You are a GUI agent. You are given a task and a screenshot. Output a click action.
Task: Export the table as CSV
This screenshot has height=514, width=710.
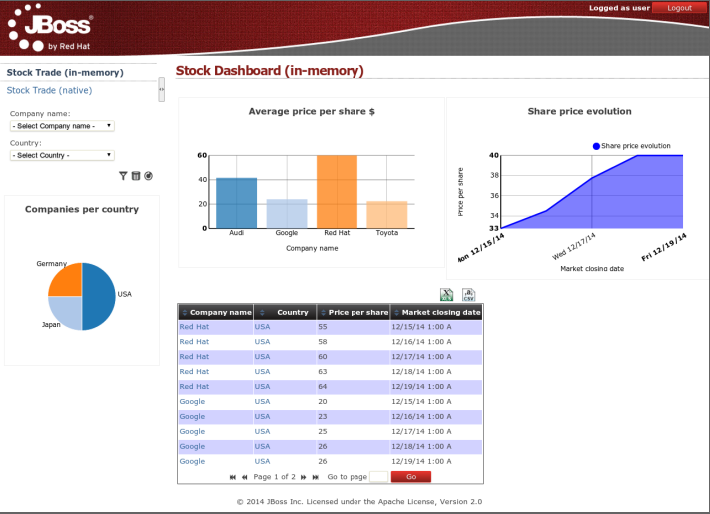469,295
